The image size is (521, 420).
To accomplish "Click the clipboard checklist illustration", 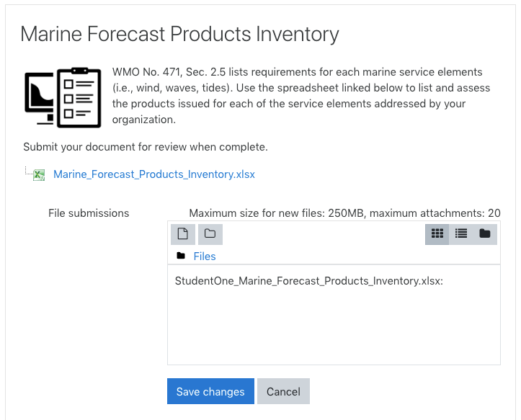I will tap(79, 98).
